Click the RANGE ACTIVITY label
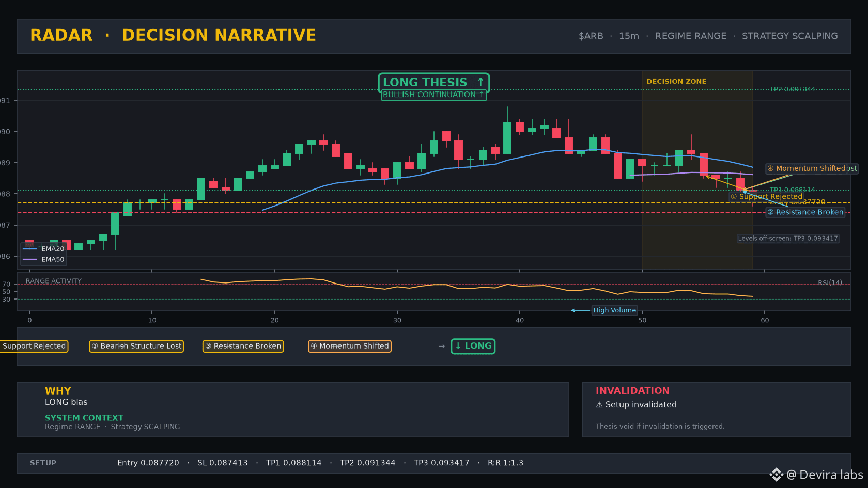The width and height of the screenshot is (868, 488). (x=54, y=281)
